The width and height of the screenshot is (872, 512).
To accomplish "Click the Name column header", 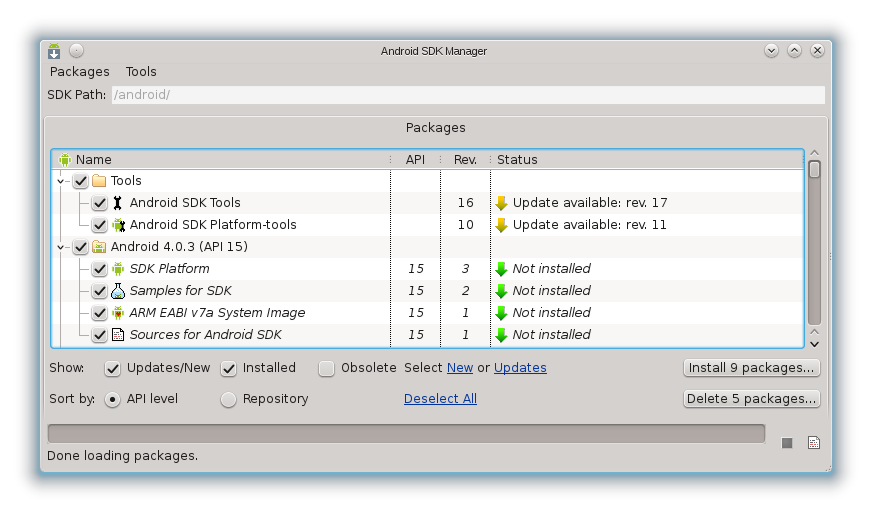I will 221,160.
